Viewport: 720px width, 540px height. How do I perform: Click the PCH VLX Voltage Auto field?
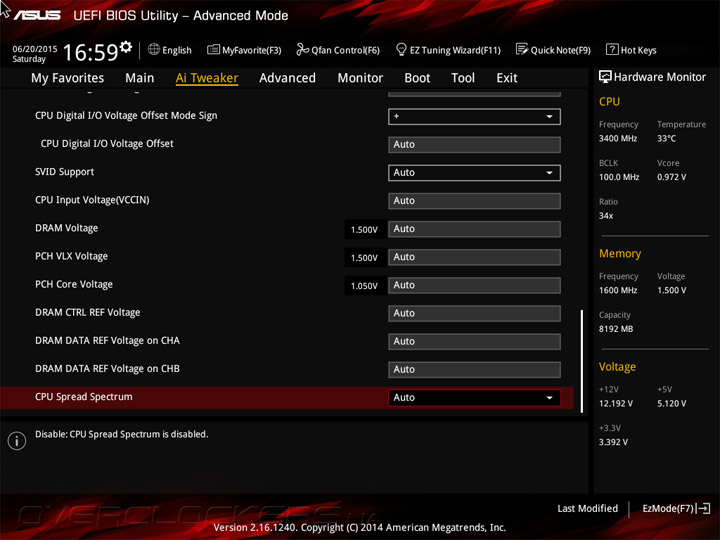click(474, 257)
